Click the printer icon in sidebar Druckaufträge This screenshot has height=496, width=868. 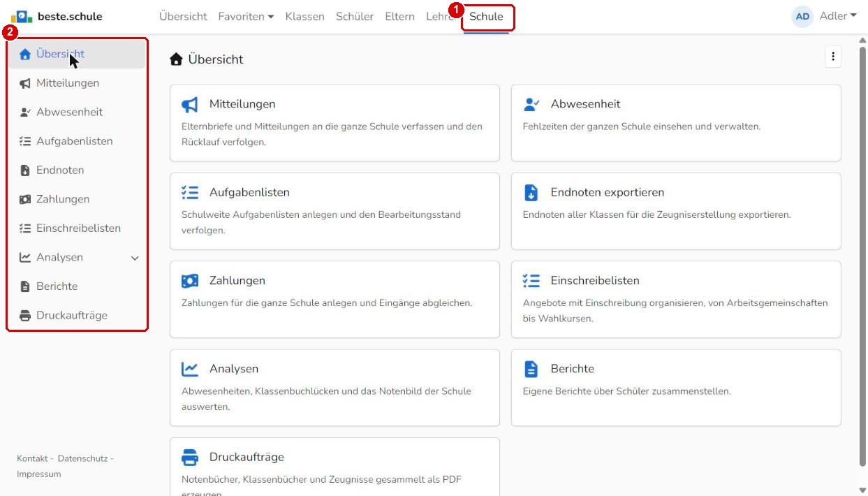pyautogui.click(x=25, y=316)
